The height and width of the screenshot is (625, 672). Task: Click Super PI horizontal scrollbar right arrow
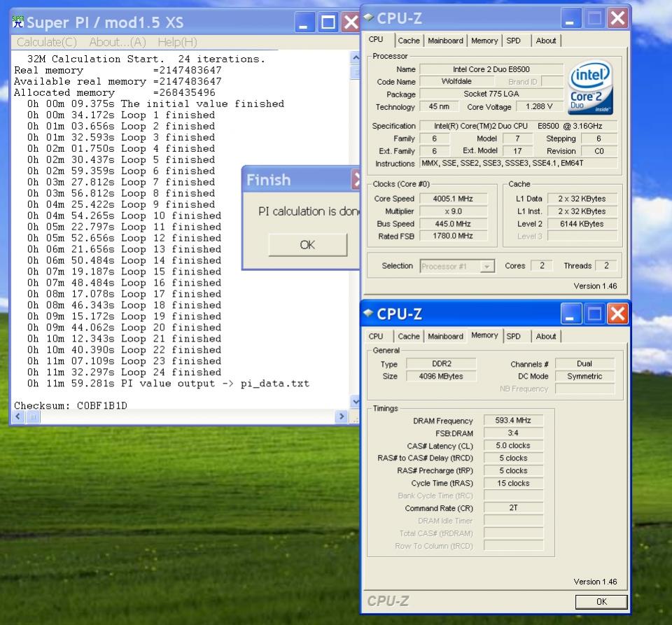[x=341, y=416]
